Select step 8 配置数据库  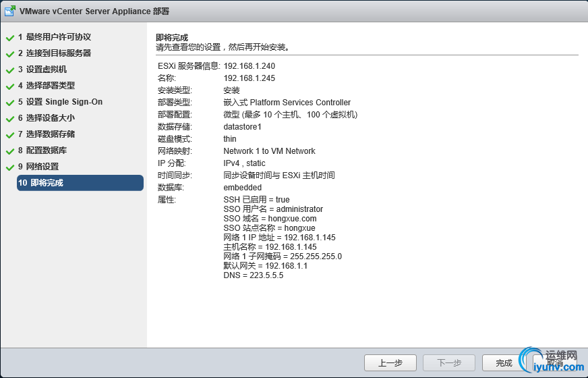click(x=42, y=150)
